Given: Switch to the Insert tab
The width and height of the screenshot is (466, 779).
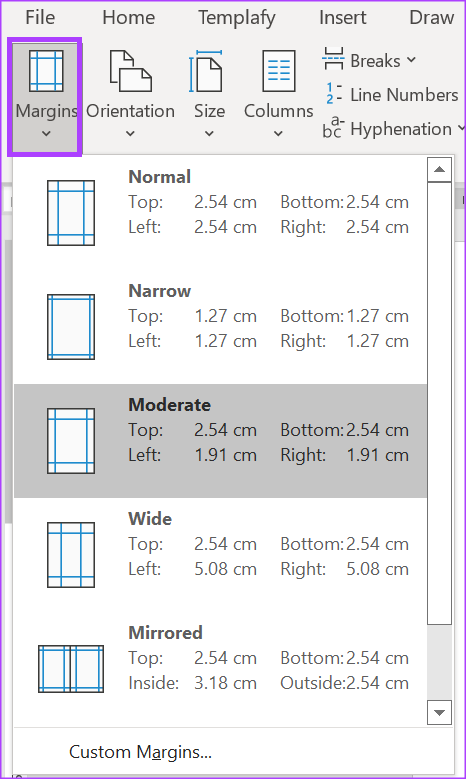Looking at the screenshot, I should click(x=342, y=17).
